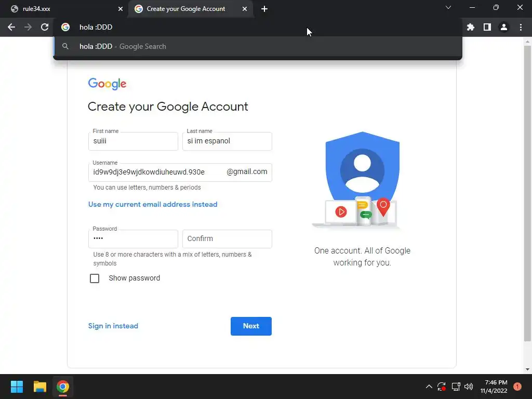Expand the tab search chevron
Viewport: 532px width, 399px height.
click(x=448, y=7)
